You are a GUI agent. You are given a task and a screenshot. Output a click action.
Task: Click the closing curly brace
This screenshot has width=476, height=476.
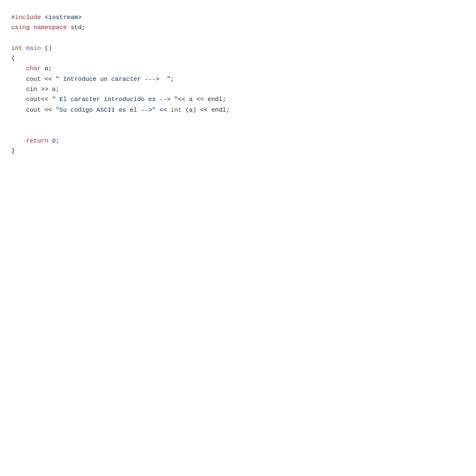pos(13,151)
